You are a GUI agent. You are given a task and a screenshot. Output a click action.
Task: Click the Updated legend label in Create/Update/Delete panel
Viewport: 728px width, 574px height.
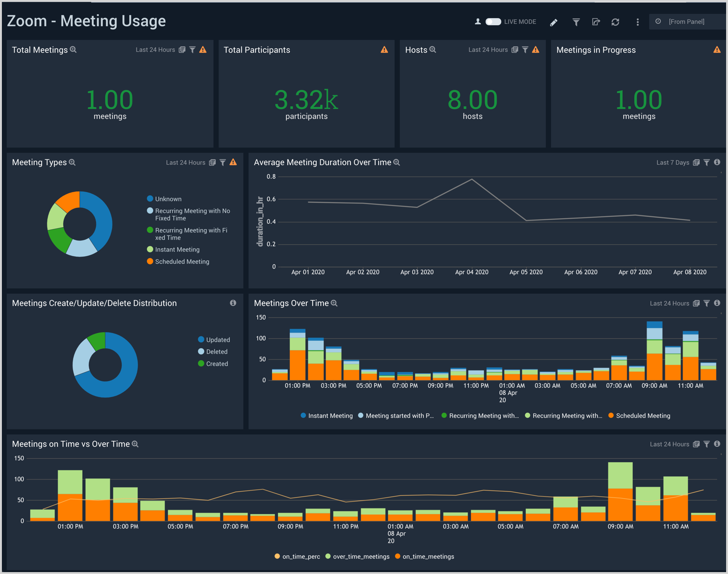point(218,340)
